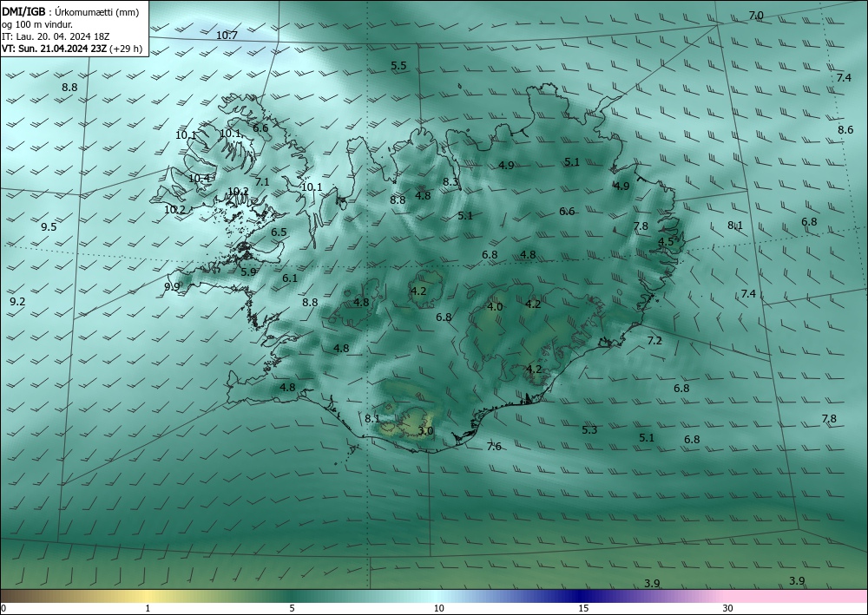Click the 6.1 value in west Iceland
Image resolution: width=868 pixels, height=615 pixels.
(x=290, y=278)
